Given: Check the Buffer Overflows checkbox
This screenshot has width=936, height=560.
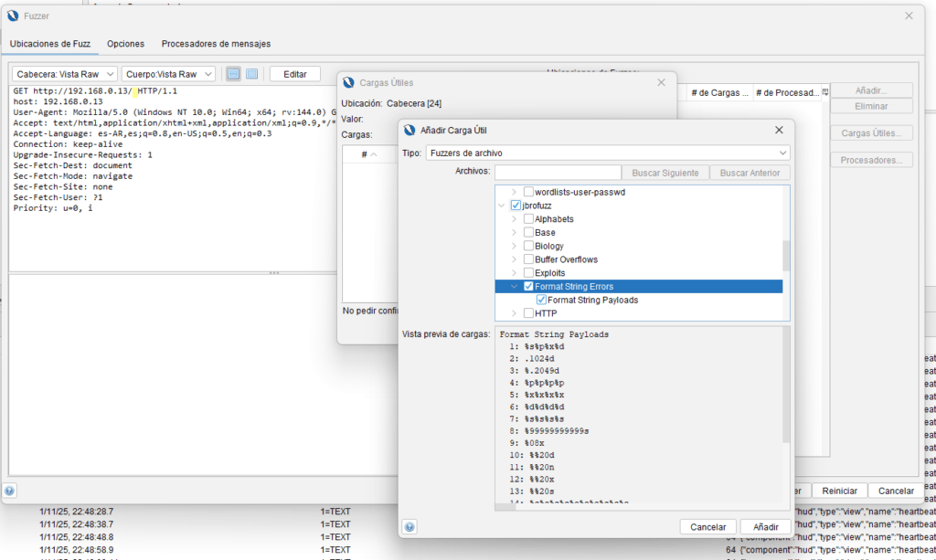Looking at the screenshot, I should (x=528, y=259).
